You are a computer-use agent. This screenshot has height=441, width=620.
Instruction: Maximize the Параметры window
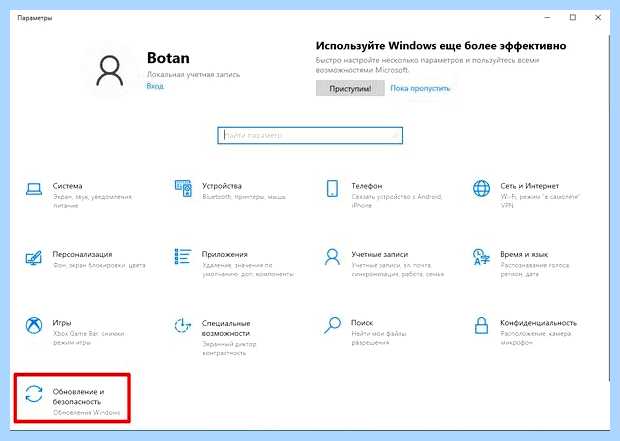pos(573,17)
